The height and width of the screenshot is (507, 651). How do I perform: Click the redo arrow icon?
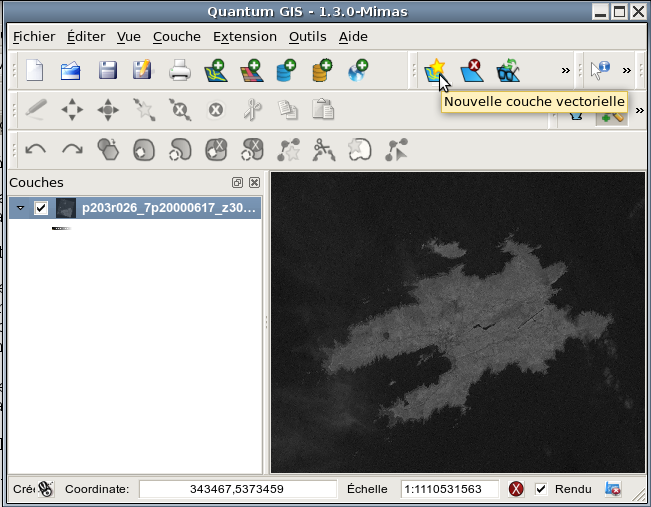point(71,150)
